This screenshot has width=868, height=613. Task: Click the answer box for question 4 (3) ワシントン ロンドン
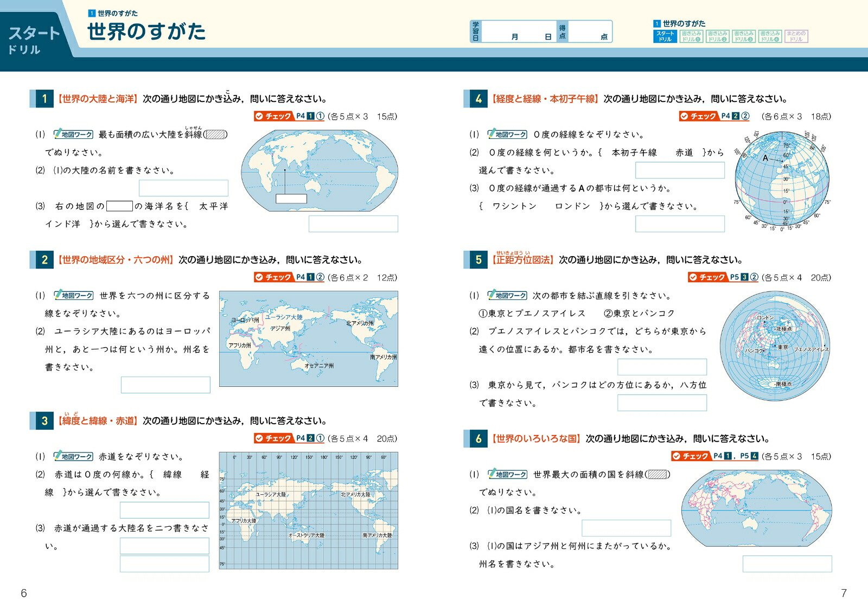680,224
